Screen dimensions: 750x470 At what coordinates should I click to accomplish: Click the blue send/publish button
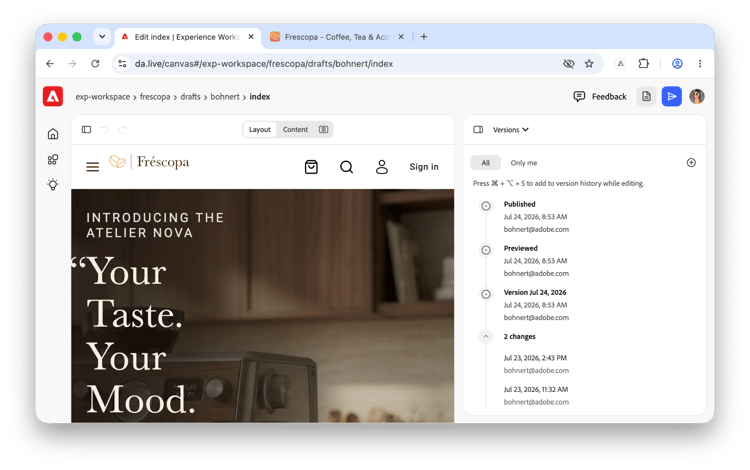pos(672,97)
